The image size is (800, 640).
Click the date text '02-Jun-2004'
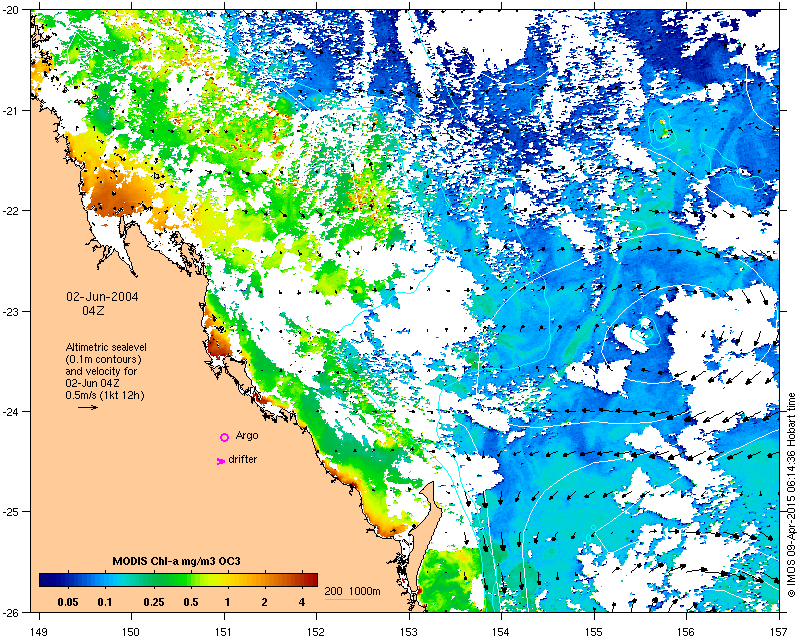click(102, 297)
